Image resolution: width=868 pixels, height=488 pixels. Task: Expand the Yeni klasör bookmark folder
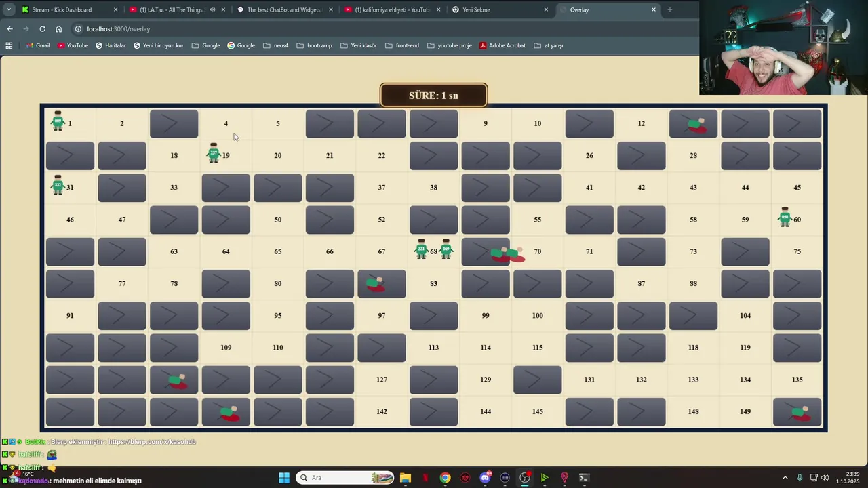(358, 45)
